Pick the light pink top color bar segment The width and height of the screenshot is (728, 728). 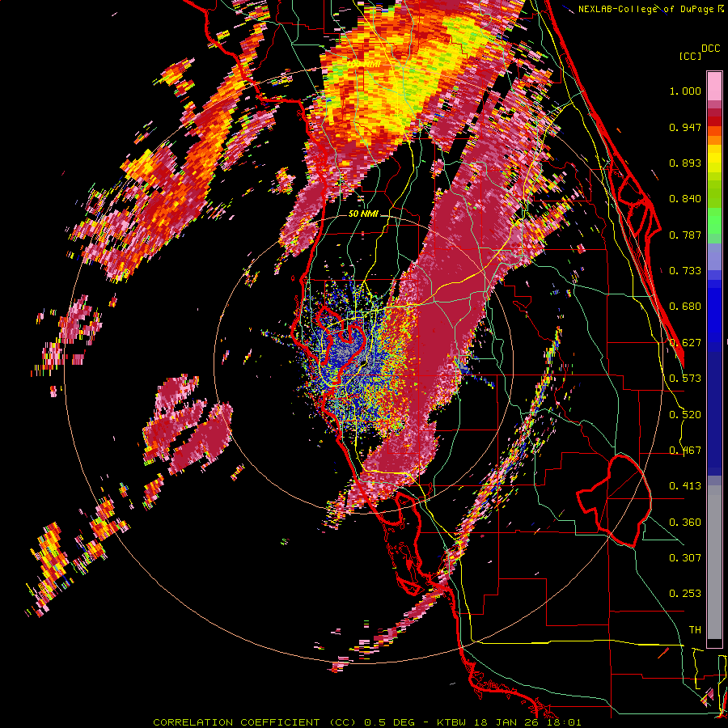pos(714,87)
